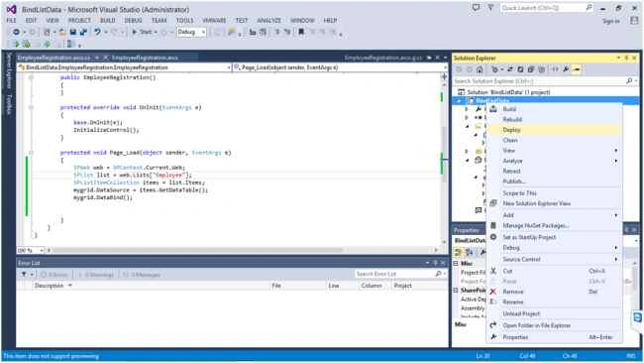Click the Alphabetical sort icon in Properties panel
Image resolution: width=644 pixels, height=363 pixels.
pyautogui.click(x=470, y=252)
